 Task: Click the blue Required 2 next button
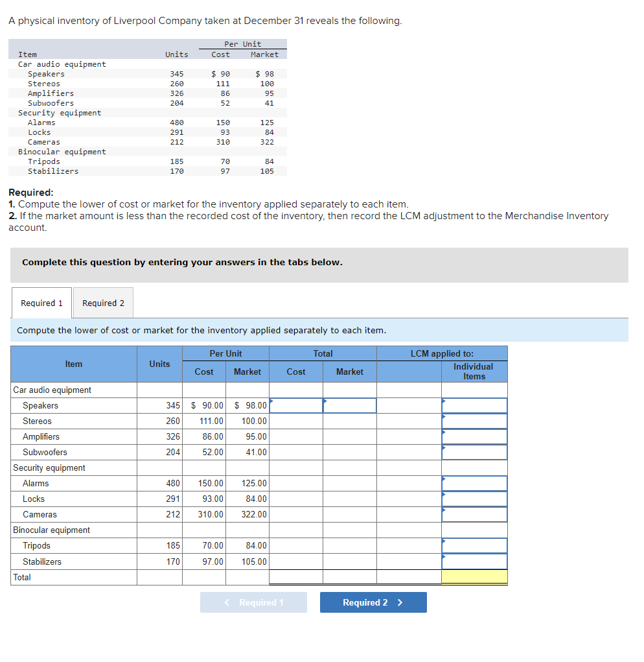tap(373, 602)
